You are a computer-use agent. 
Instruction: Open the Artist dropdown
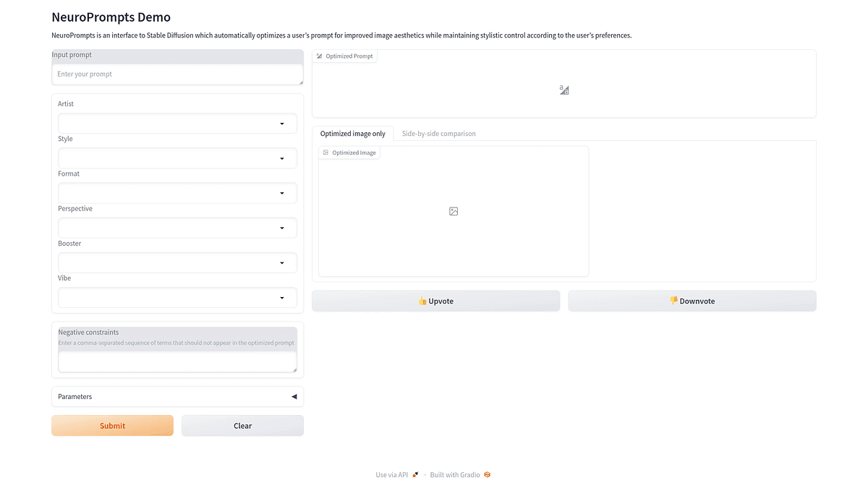tap(177, 124)
